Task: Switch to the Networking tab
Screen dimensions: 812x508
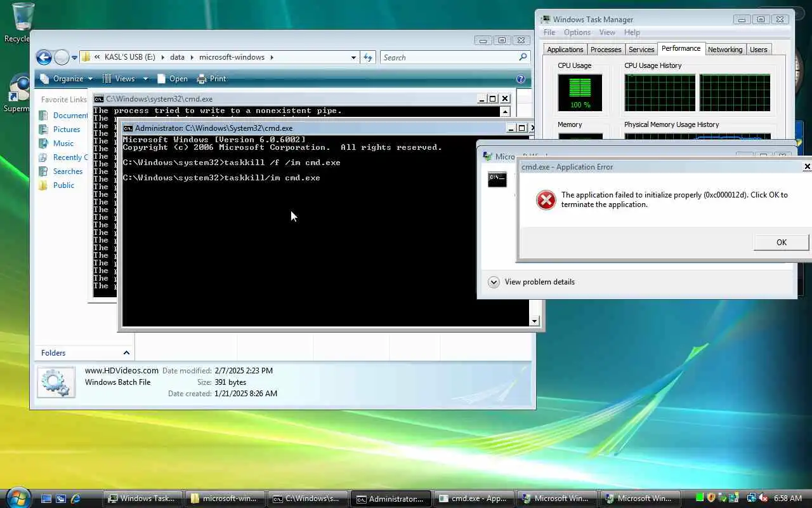Action: pos(725,50)
